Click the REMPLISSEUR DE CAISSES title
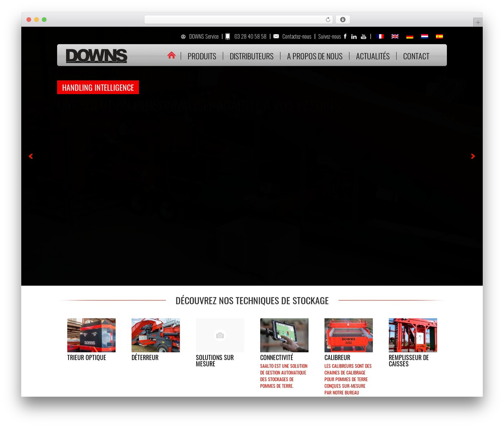The image size is (504, 427). (409, 361)
